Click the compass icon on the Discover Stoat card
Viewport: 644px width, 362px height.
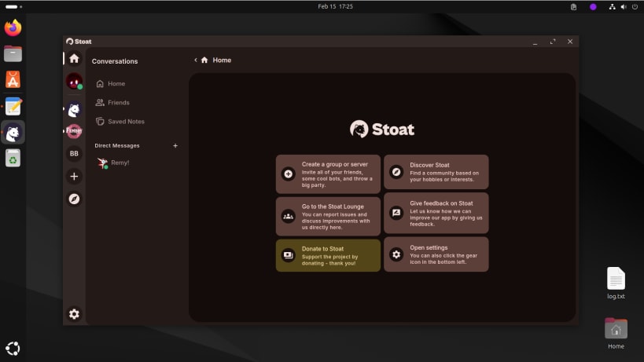pyautogui.click(x=396, y=172)
